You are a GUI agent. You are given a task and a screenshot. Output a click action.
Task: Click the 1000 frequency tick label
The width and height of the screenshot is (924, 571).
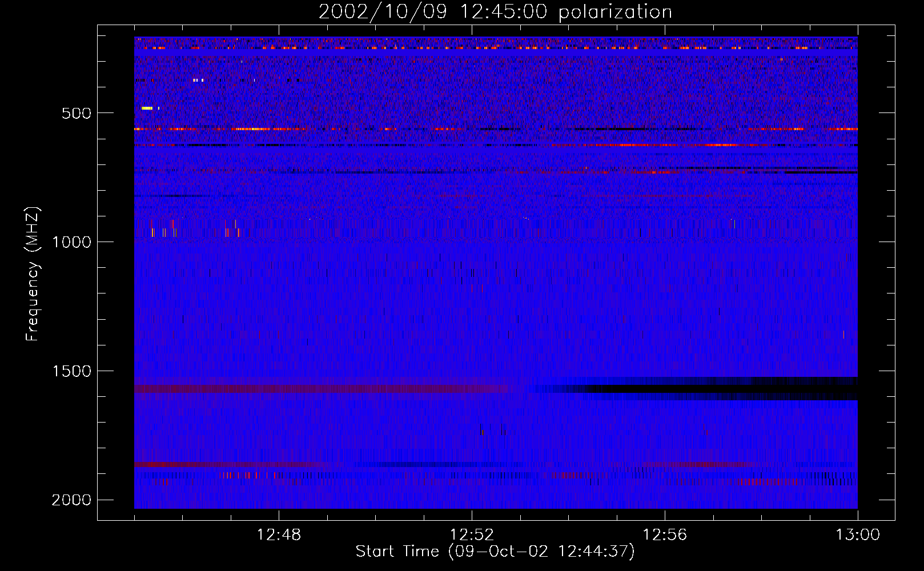tap(71, 242)
